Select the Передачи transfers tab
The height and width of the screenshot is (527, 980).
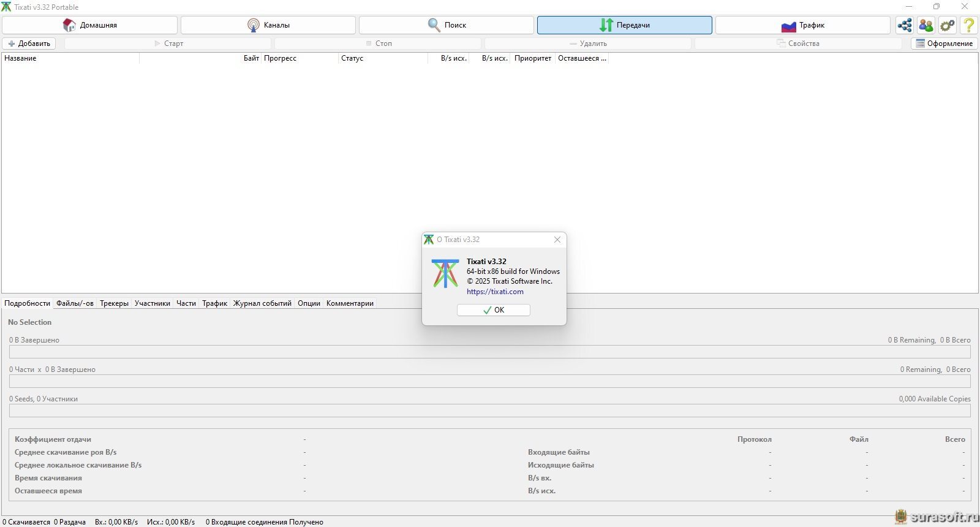pos(625,25)
